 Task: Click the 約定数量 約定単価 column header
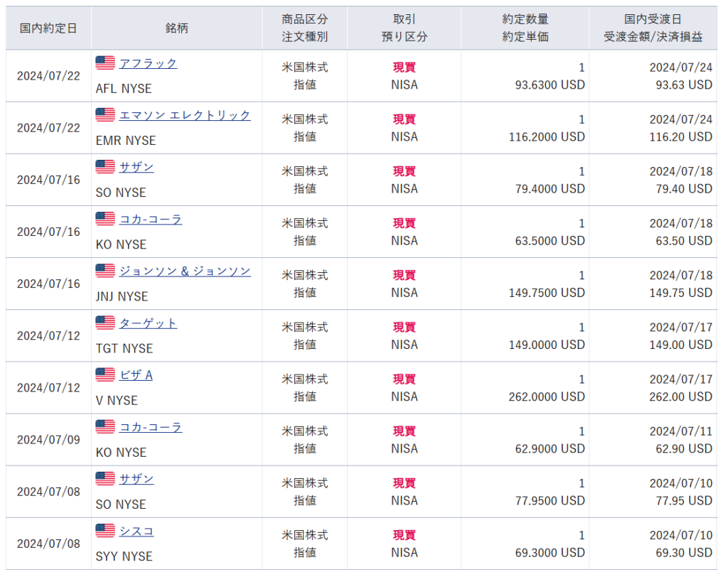point(525,28)
